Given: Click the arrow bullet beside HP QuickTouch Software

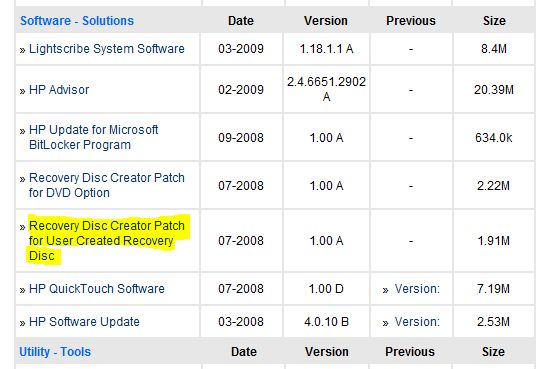Looking at the screenshot, I should [x=22, y=290].
